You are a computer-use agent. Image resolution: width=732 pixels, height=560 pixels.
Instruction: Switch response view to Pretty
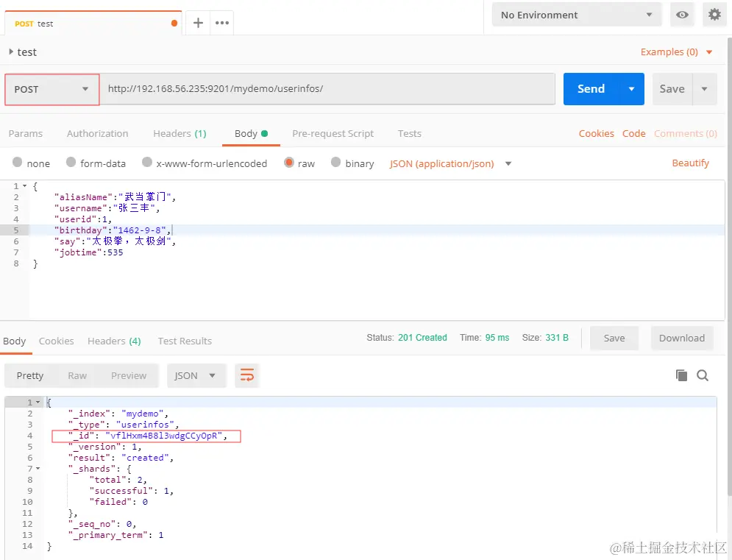click(x=30, y=375)
